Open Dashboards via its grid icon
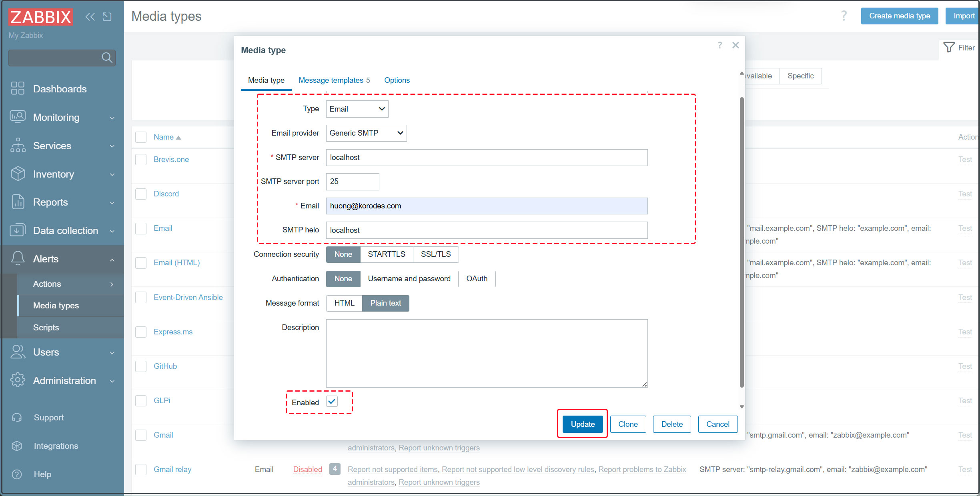The image size is (980, 496). point(18,88)
